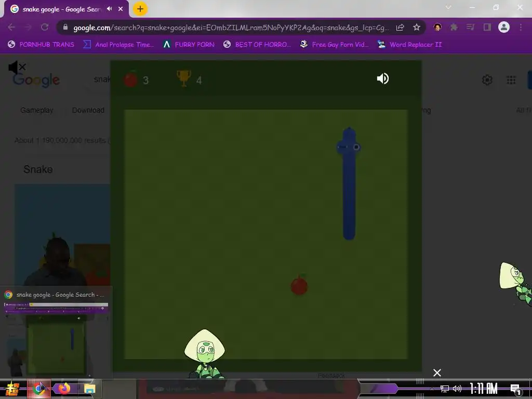532x399 pixels.
Task: Close the Snake game overlay with X
Action: point(437,373)
